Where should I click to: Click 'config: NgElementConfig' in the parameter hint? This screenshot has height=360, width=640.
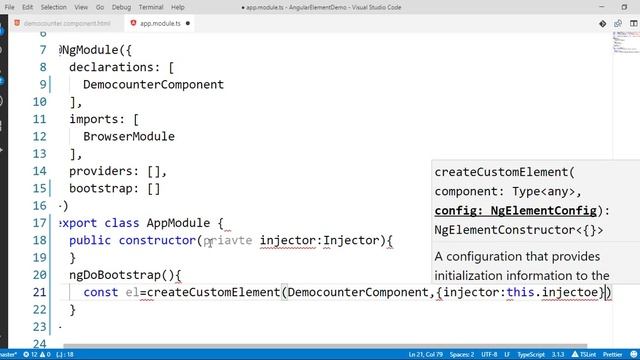tap(516, 211)
